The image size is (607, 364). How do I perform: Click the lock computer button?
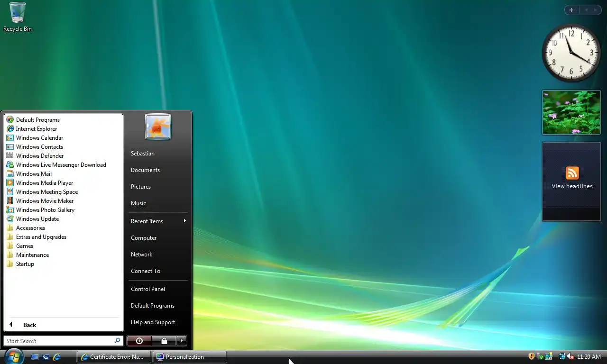click(x=164, y=341)
